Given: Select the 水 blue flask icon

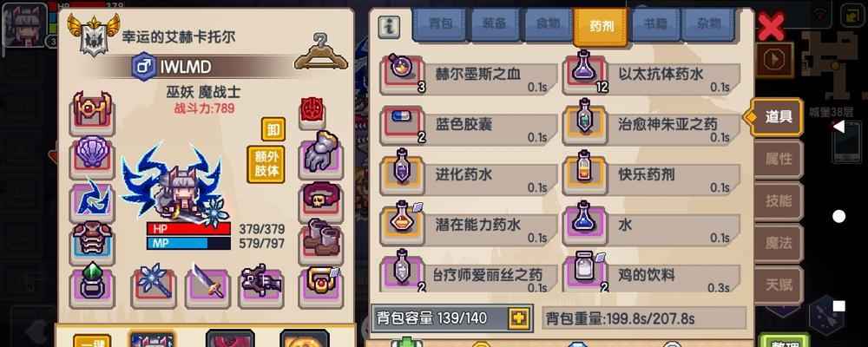Looking at the screenshot, I should (x=585, y=224).
